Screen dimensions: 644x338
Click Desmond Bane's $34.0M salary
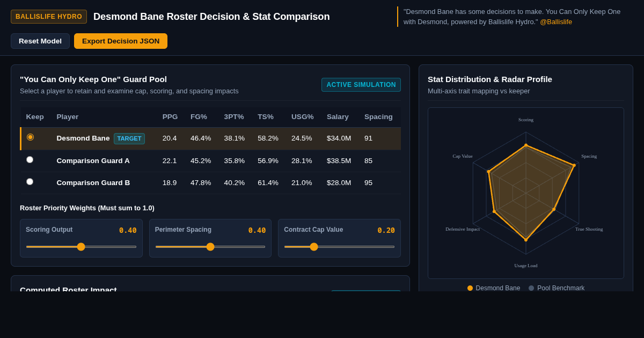pyautogui.click(x=339, y=138)
